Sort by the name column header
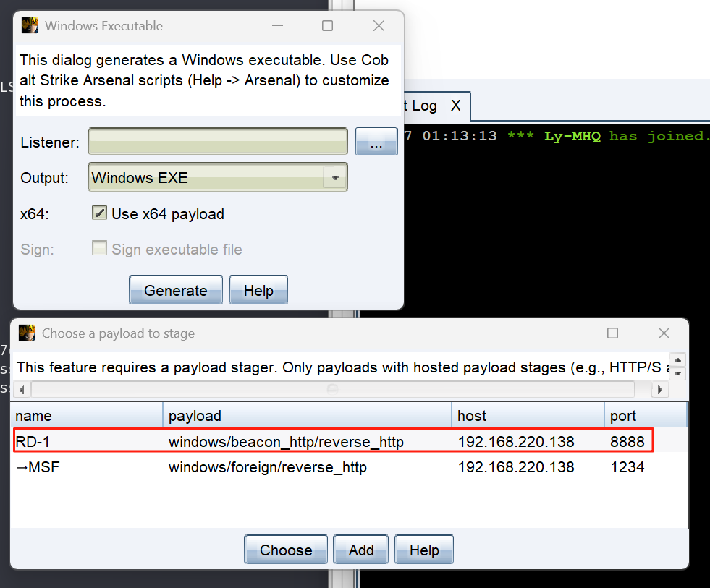Screen dimensions: 710x588 pyautogui.click(x=86, y=415)
